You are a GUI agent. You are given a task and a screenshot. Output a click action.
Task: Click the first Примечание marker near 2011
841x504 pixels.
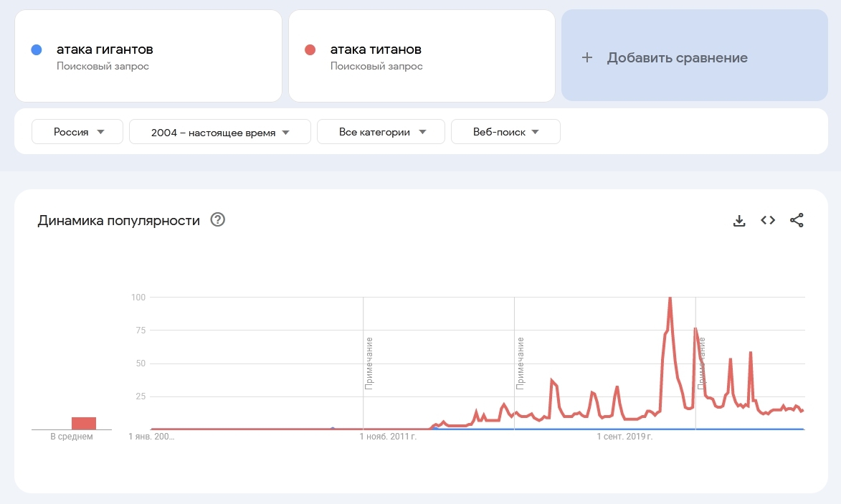tap(369, 363)
